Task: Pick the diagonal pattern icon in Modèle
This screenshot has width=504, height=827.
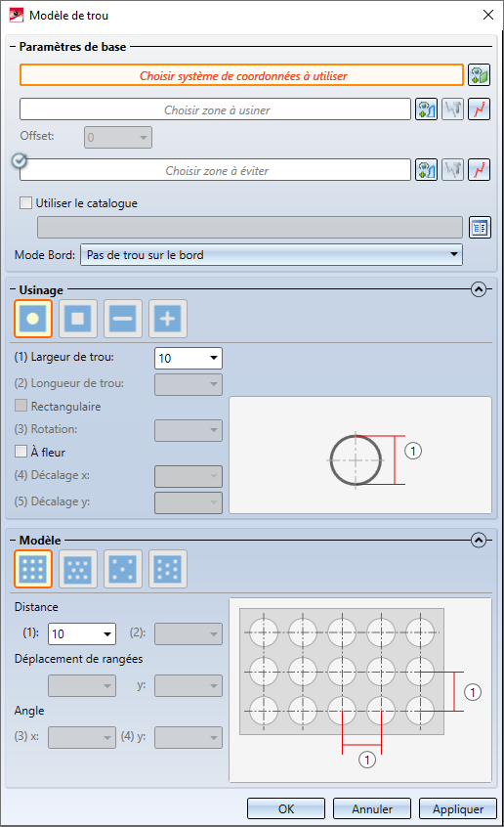Action: 123,569
